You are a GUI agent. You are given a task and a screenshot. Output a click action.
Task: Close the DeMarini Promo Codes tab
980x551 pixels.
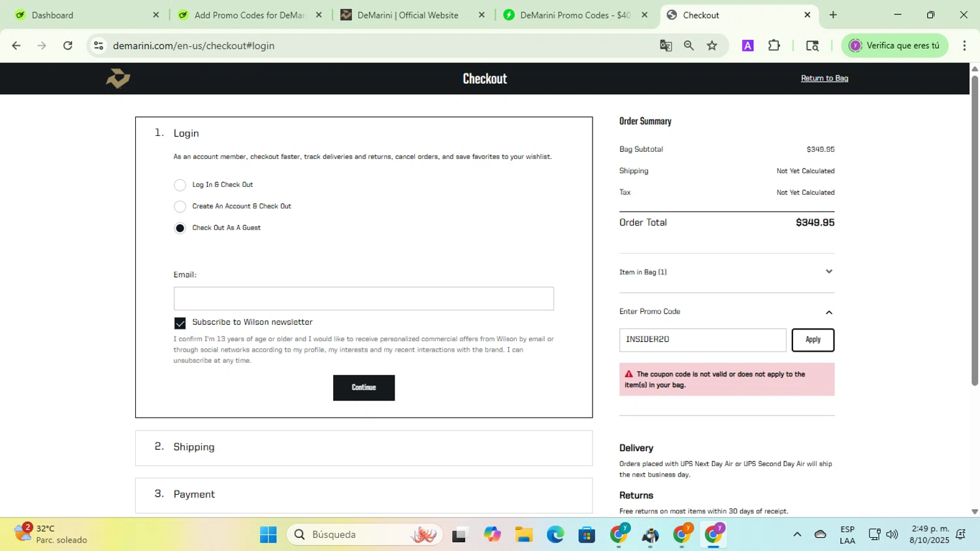coord(644,15)
